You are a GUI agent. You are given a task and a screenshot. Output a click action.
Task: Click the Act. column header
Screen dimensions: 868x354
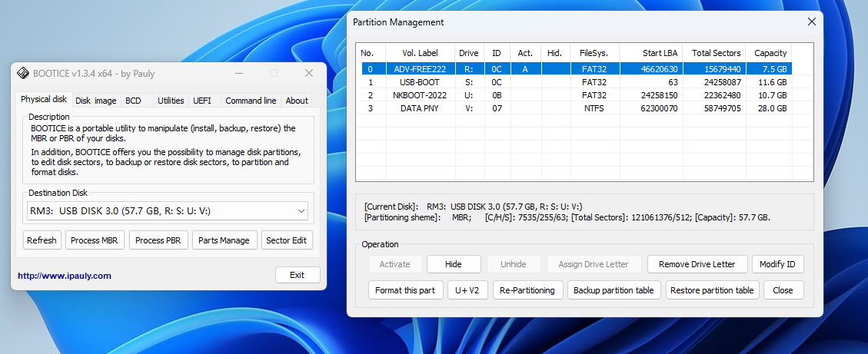[x=525, y=53]
